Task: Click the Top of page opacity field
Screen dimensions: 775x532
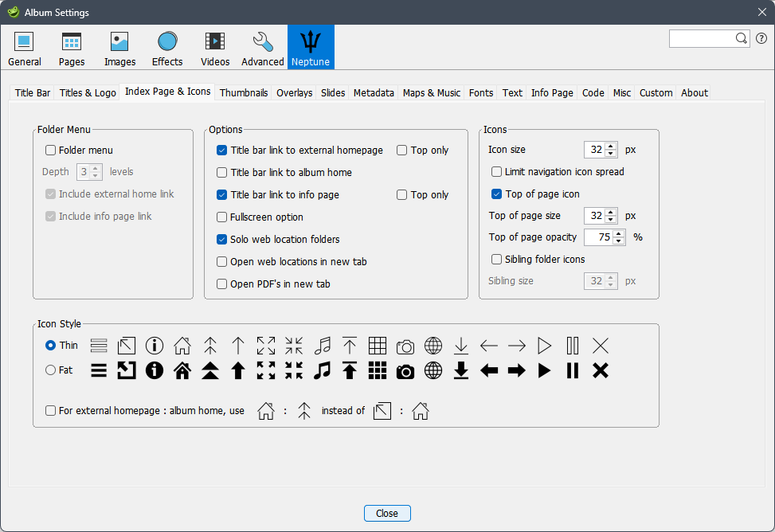Action: pyautogui.click(x=599, y=237)
